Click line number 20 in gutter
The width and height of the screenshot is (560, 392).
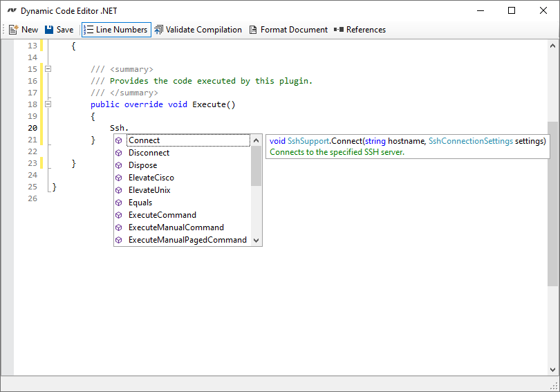click(x=32, y=128)
